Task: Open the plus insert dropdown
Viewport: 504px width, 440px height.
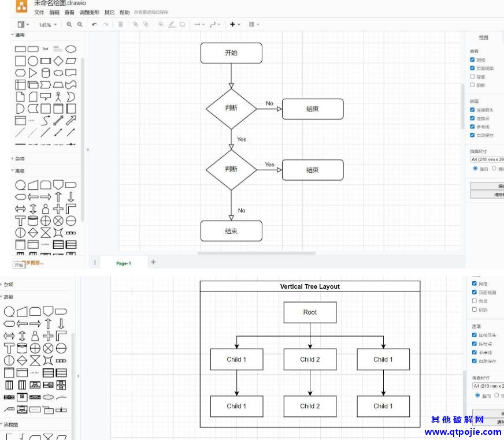Action: coord(235,24)
